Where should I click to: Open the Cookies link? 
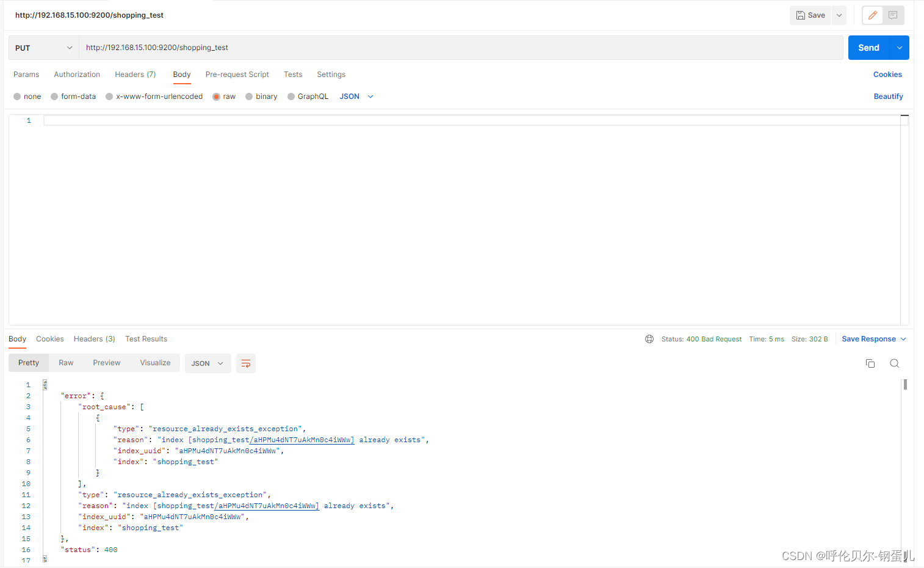(887, 75)
